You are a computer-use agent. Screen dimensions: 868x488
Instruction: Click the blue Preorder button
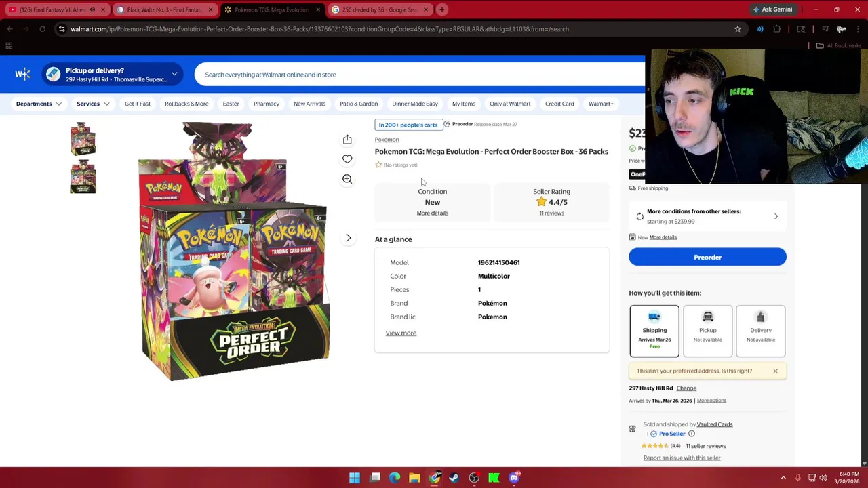tap(707, 257)
